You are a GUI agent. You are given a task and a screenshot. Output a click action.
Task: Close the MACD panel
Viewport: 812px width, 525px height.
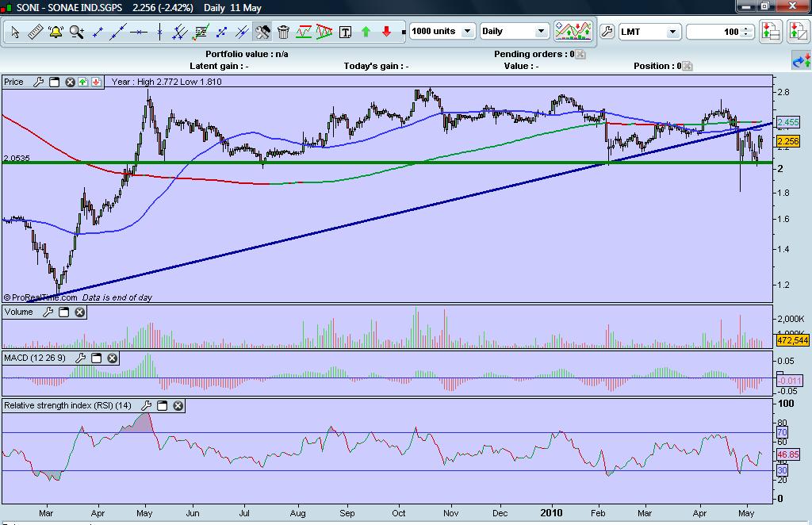tap(113, 358)
